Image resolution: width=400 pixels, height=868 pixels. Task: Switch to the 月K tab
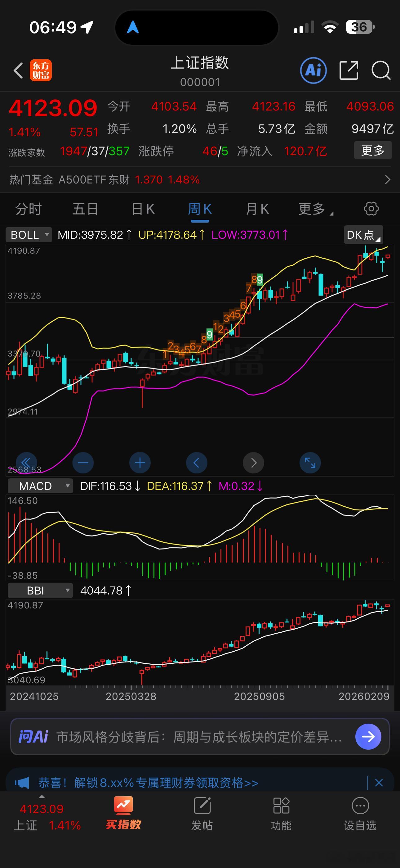(257, 209)
